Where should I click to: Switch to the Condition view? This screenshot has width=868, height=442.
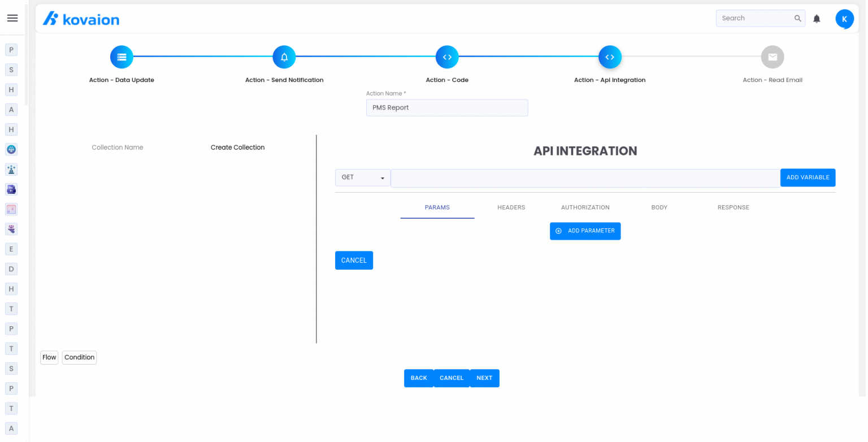point(79,357)
